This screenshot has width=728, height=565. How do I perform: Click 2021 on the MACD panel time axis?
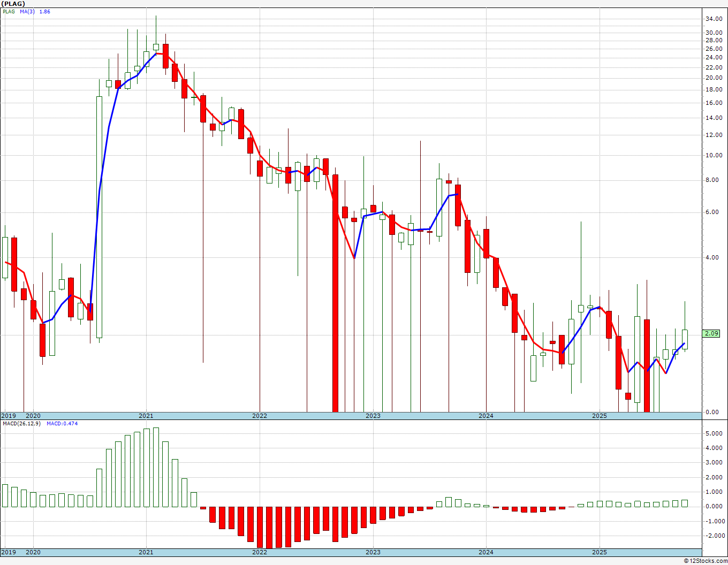pos(146,552)
